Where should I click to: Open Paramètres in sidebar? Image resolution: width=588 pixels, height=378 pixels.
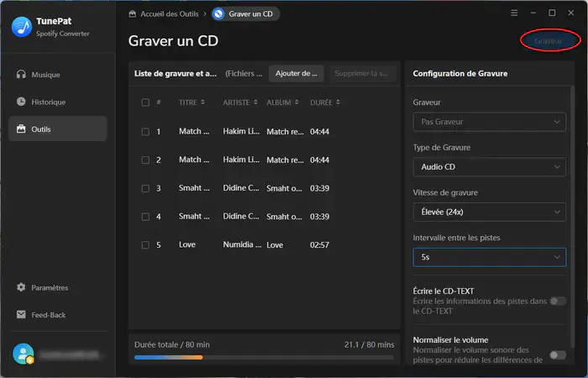coord(58,287)
